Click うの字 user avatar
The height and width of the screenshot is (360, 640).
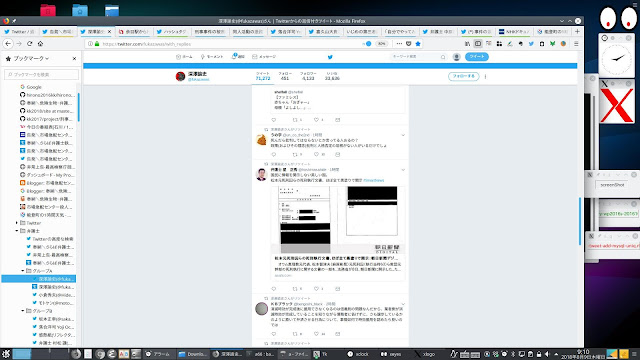click(x=261, y=140)
